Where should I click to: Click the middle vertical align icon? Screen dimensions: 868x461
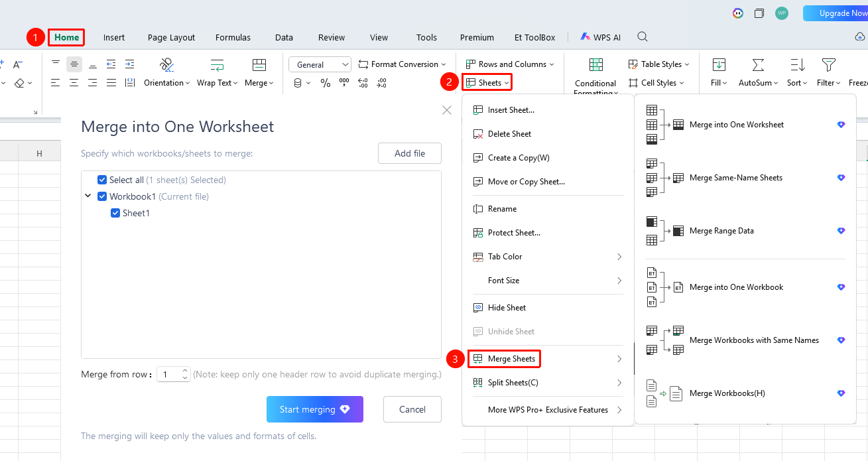click(74, 64)
